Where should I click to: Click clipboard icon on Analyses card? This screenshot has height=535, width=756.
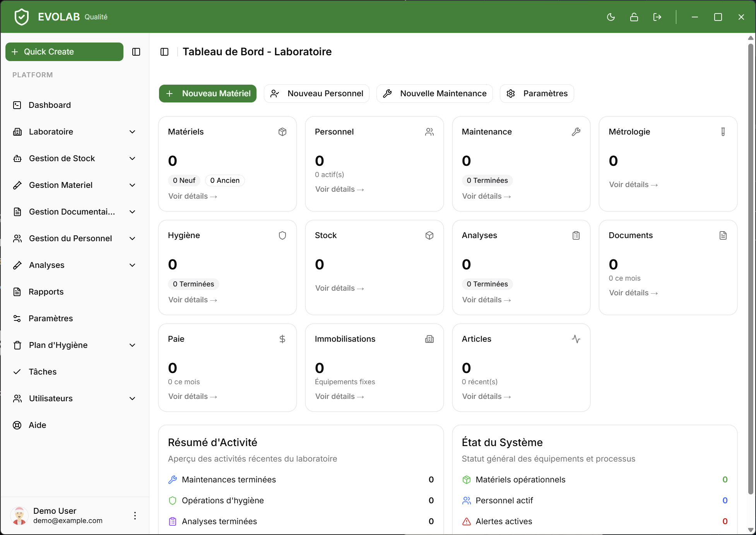tap(576, 235)
